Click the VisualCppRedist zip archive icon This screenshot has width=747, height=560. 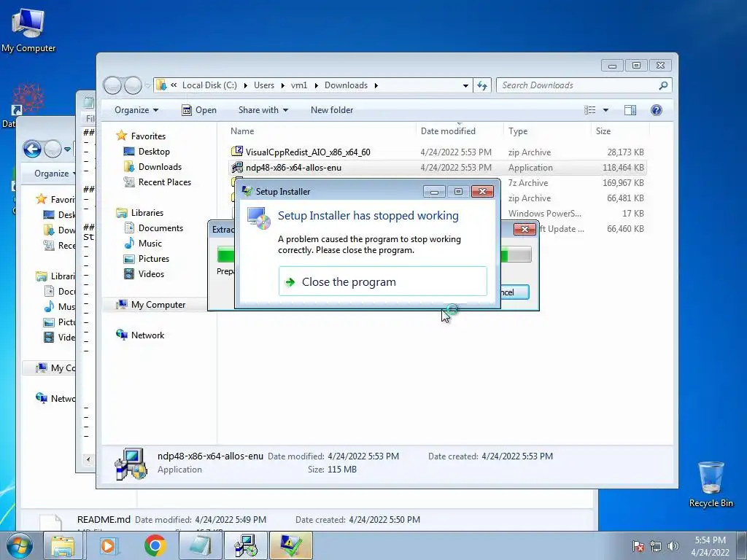237,152
